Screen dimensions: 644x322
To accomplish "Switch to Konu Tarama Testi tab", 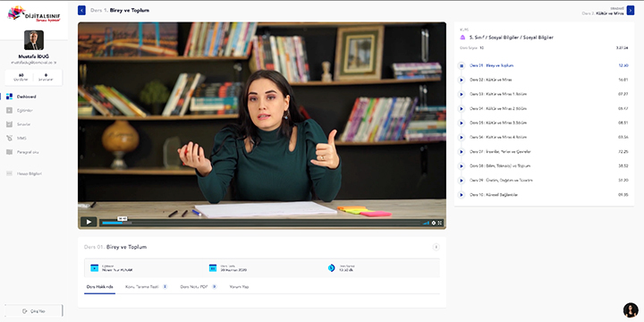I will (x=146, y=287).
